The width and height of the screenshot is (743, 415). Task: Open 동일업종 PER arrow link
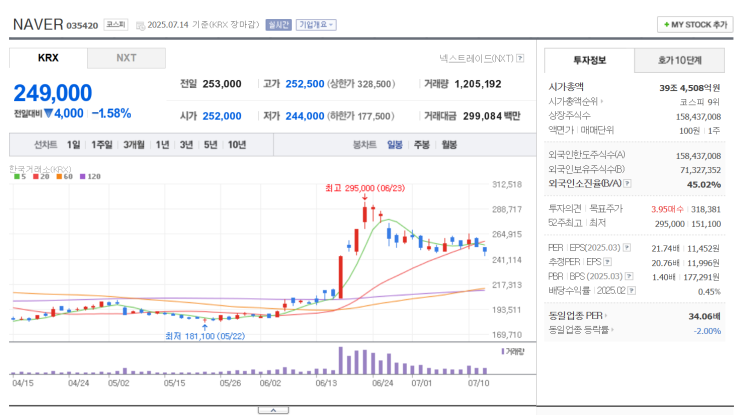point(578,316)
